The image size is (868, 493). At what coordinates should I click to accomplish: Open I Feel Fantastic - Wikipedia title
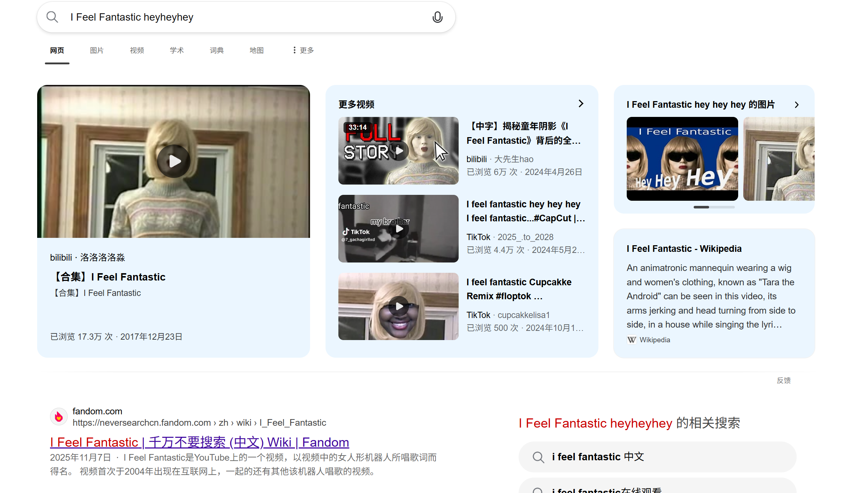[684, 249]
